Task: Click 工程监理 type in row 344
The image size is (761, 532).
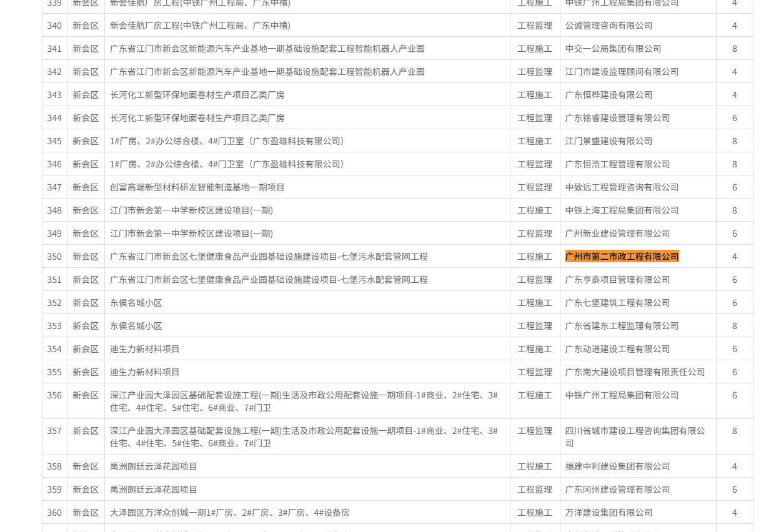Action: (x=535, y=118)
